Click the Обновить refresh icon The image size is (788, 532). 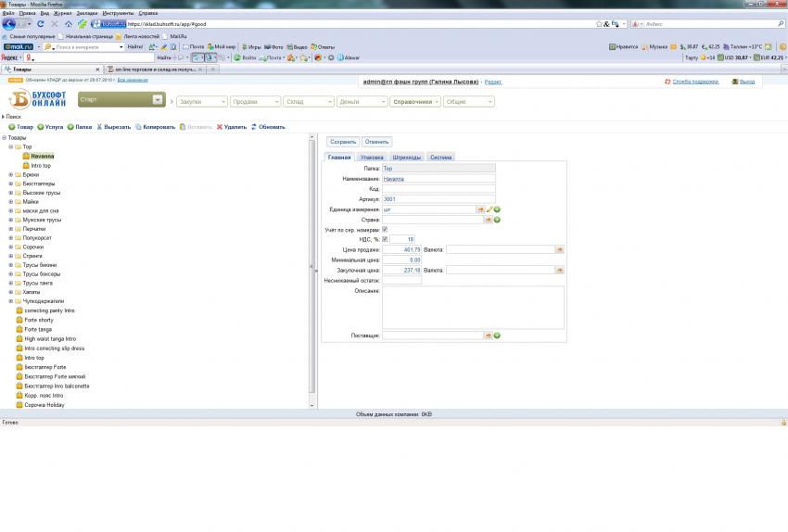(254, 127)
